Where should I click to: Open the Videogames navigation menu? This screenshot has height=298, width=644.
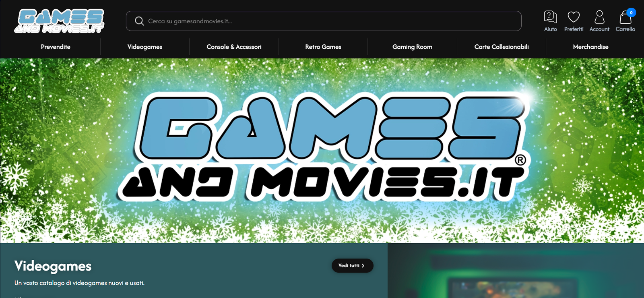click(x=145, y=47)
